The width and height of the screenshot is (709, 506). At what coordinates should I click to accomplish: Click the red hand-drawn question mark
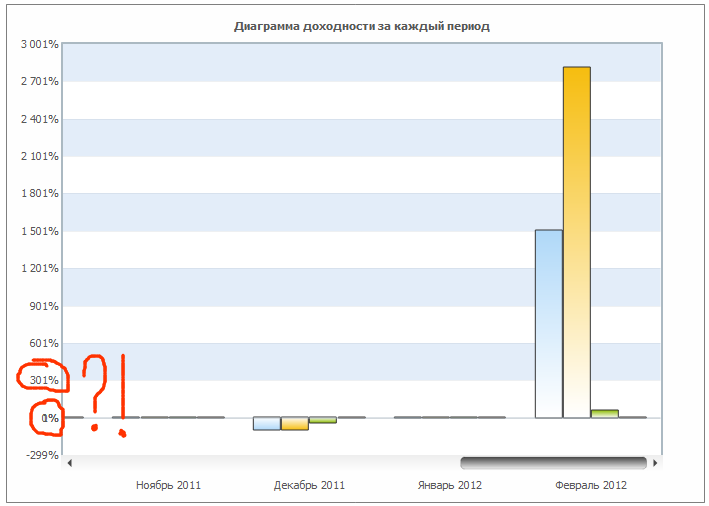click(93, 390)
